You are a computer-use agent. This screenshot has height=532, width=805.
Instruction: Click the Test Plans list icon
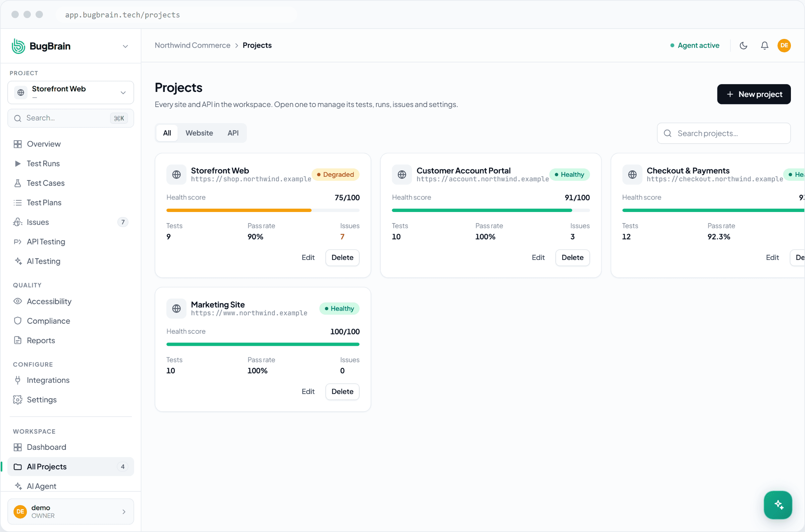18,203
